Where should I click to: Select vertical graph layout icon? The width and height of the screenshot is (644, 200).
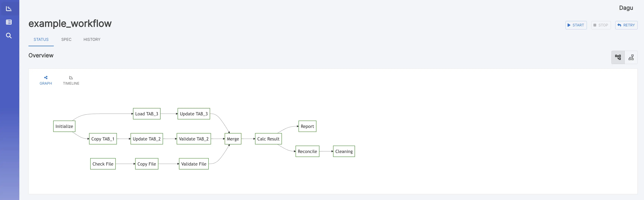point(631,57)
